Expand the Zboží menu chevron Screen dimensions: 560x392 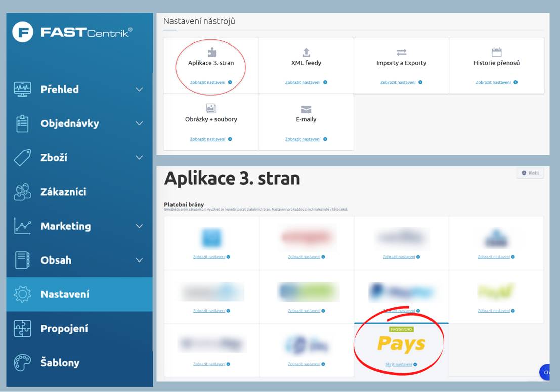click(139, 157)
